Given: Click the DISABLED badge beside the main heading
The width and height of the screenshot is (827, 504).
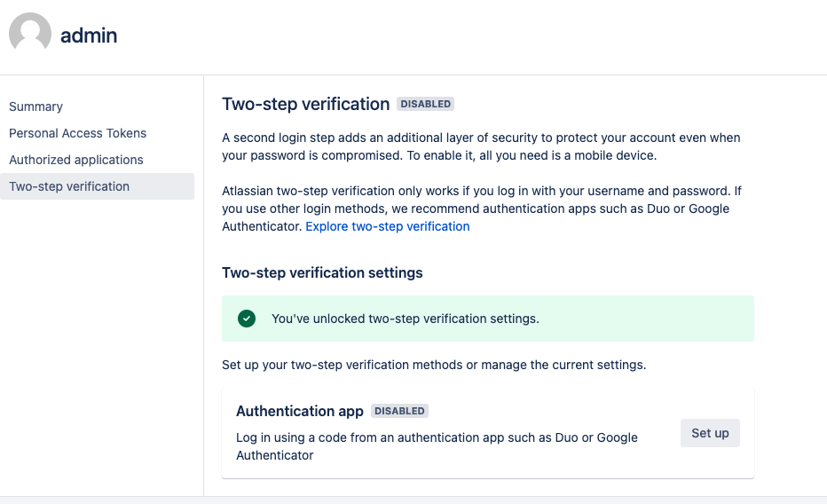Looking at the screenshot, I should tap(426, 104).
